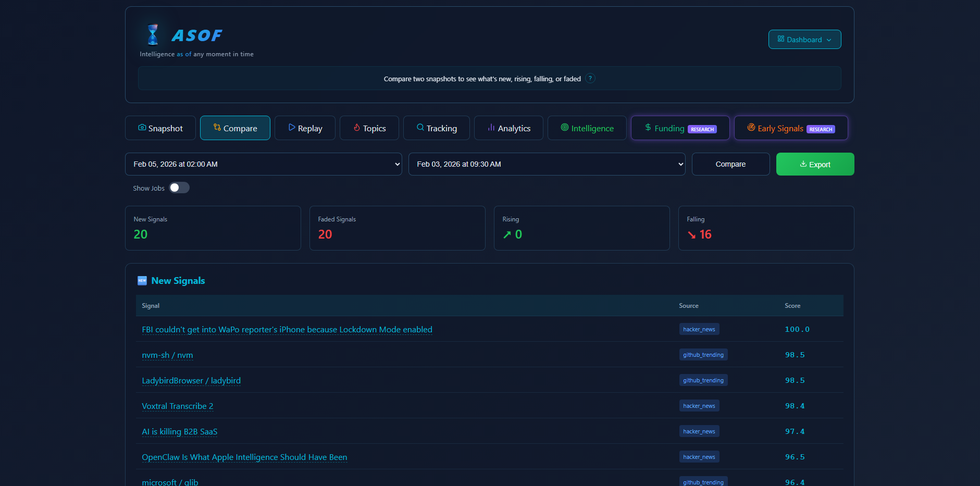Enable the Show Jobs toggle

(x=179, y=188)
